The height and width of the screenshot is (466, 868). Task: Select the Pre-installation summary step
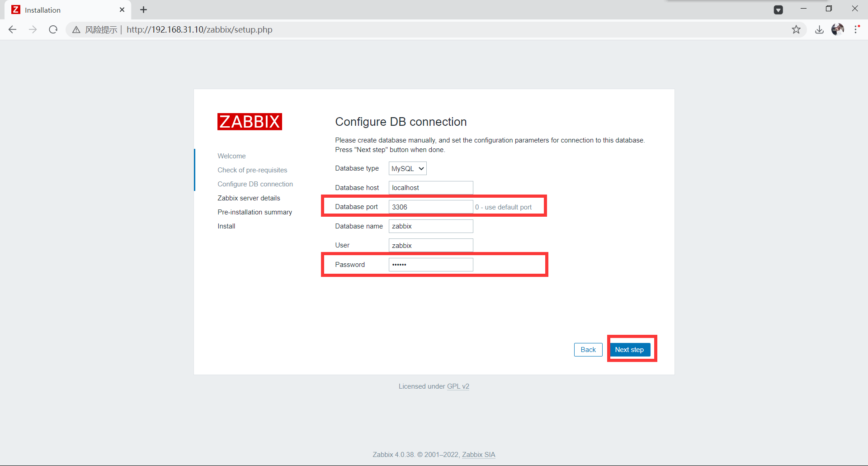point(255,212)
